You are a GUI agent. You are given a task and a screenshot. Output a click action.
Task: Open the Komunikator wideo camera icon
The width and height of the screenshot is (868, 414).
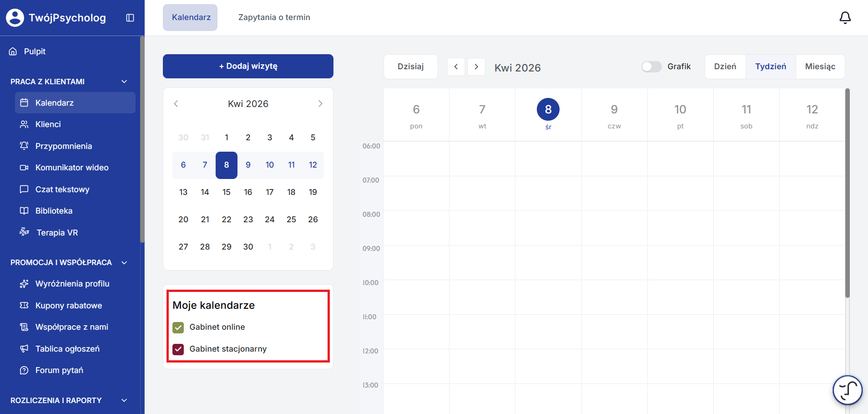(x=24, y=168)
